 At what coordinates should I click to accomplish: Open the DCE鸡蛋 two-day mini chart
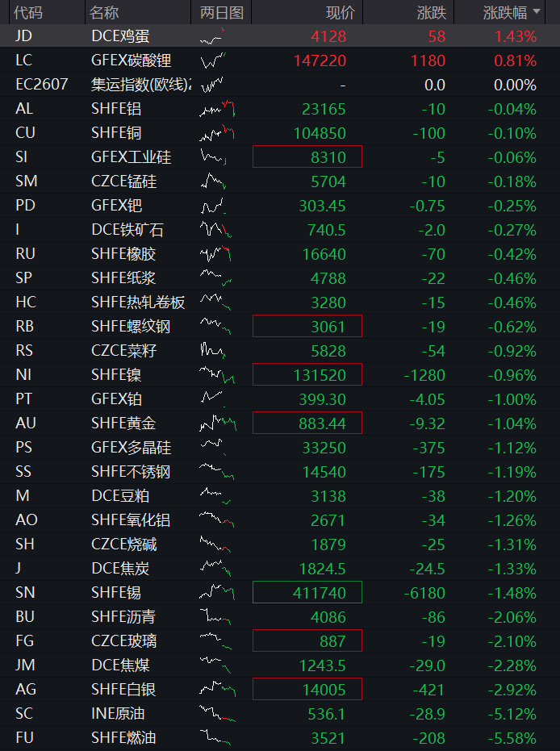coord(212,36)
